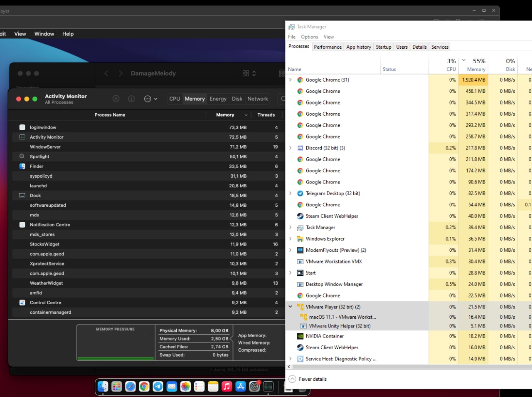
Task: Switch to the Network tab in Activity Monitor
Action: coord(258,99)
